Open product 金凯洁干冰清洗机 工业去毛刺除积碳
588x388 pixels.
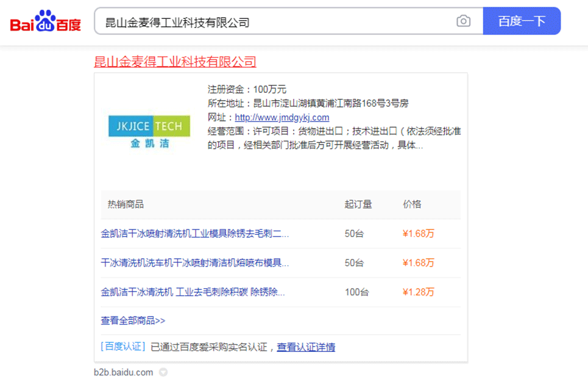coord(193,292)
